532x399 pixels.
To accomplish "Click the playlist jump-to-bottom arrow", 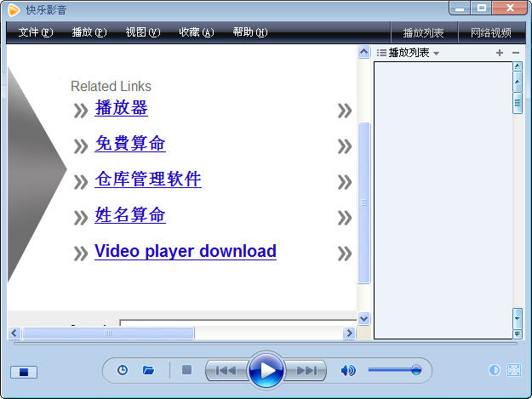I will tap(517, 333).
